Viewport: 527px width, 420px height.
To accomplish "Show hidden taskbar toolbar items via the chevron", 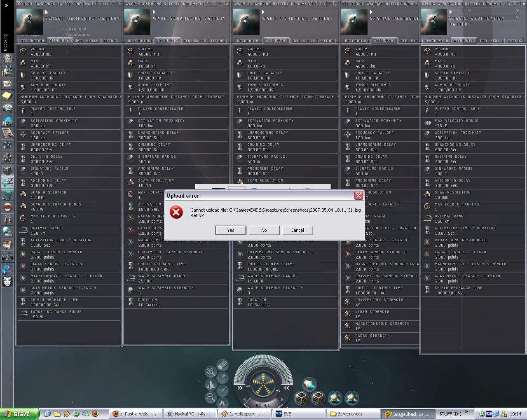I will 466,412.
